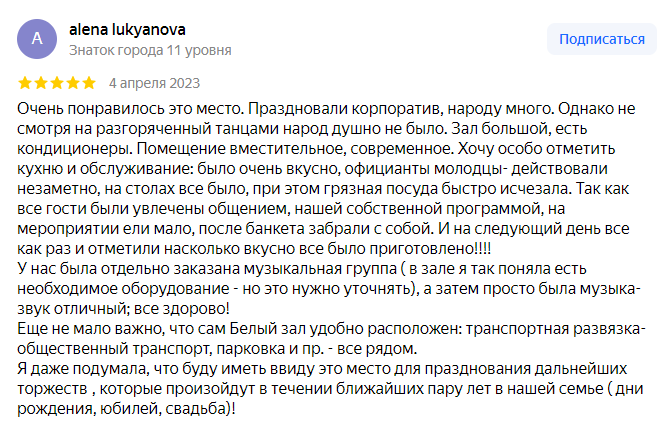Image resolution: width=670 pixels, height=432 pixels.
Task: Click the fifth rating star
Action: (x=89, y=83)
